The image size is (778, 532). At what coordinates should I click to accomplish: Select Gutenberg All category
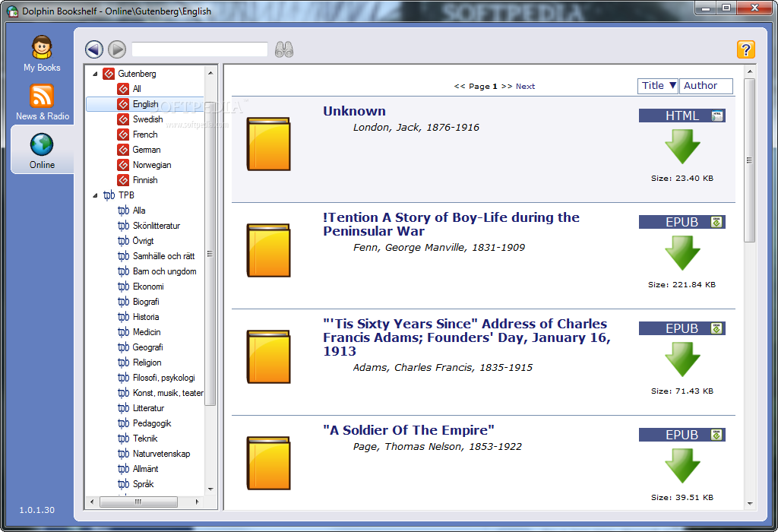137,89
